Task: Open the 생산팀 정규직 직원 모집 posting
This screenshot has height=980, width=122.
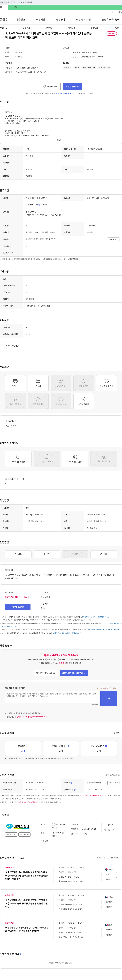Action: [27, 904]
